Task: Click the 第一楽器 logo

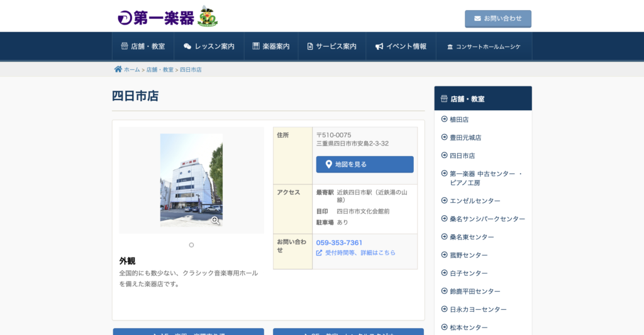Action: pyautogui.click(x=156, y=18)
